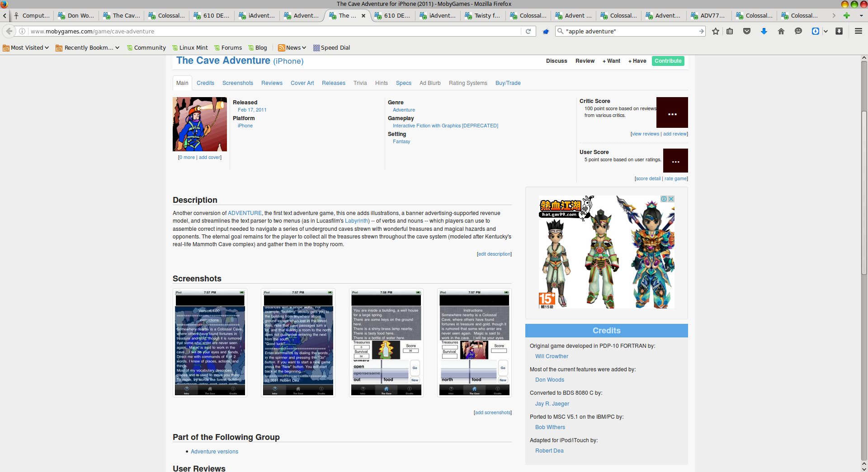Open the list all tabs dropdown arrow
This screenshot has height=472, width=868.
click(861, 15)
